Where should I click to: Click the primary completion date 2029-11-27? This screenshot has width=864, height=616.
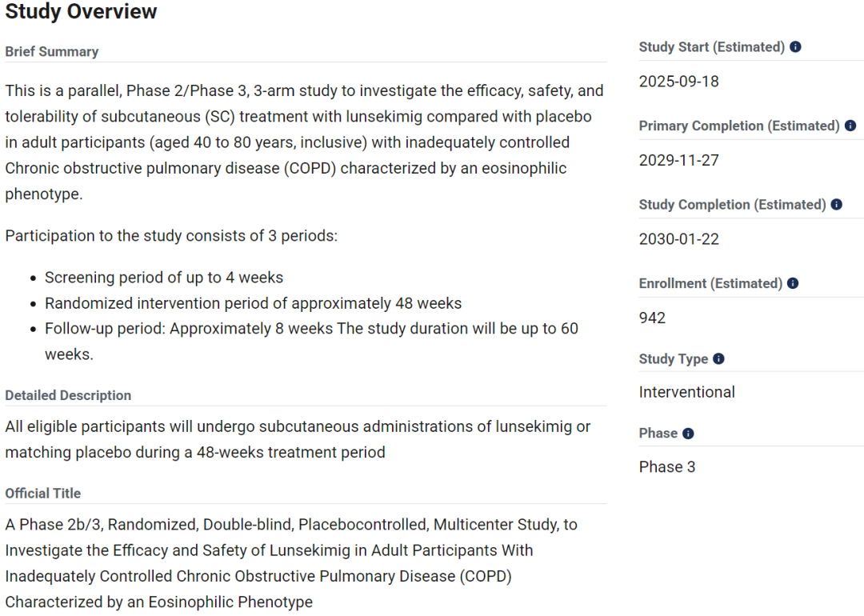[x=679, y=160]
